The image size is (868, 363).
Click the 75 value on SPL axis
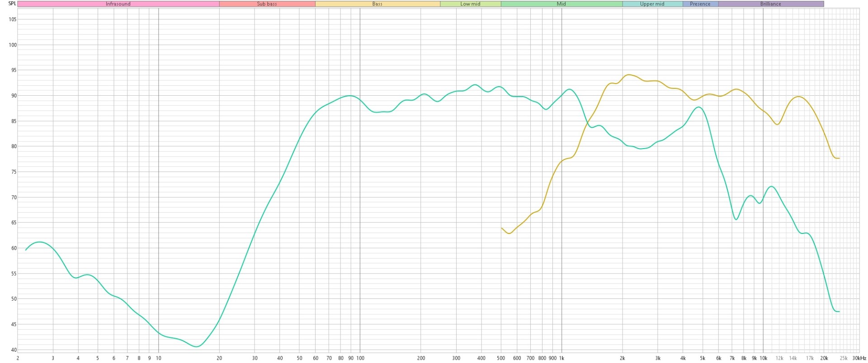click(12, 172)
